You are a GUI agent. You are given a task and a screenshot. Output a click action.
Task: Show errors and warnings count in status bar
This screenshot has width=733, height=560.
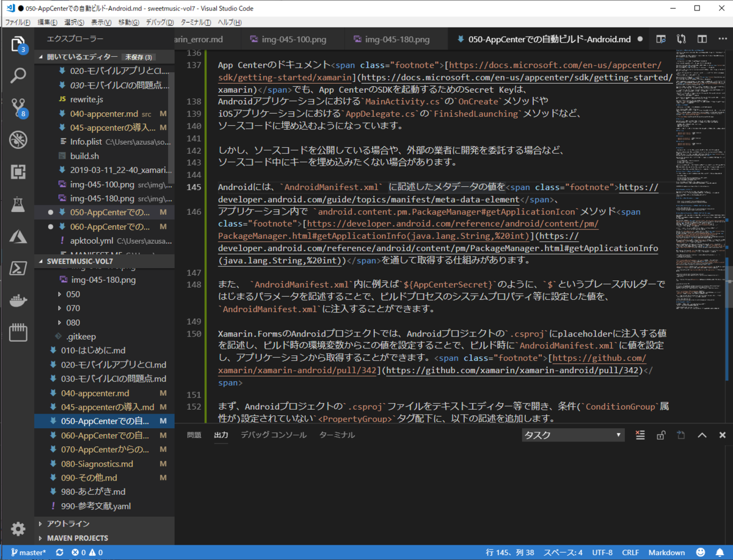point(87,553)
